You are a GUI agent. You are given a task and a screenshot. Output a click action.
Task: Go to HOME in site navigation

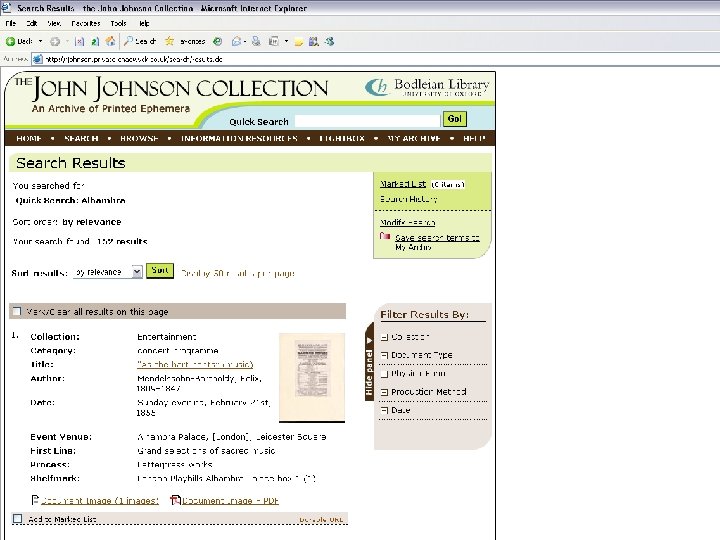coord(29,138)
